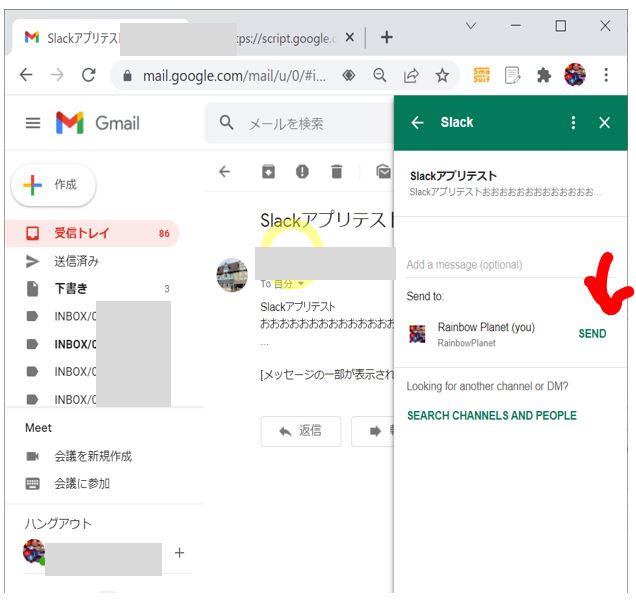Open the new tab
The height and width of the screenshot is (606, 636).
387,37
